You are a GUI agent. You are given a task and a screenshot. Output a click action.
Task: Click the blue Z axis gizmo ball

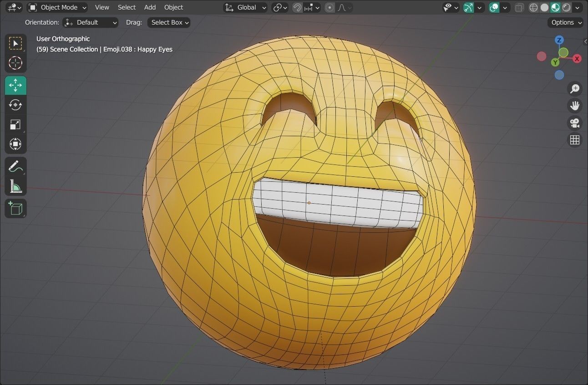click(x=559, y=40)
